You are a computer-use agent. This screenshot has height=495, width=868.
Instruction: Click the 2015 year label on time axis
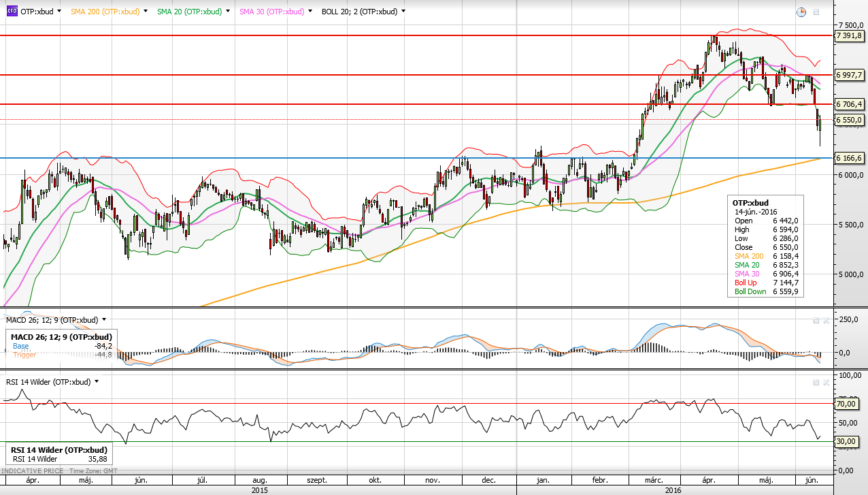(260, 490)
